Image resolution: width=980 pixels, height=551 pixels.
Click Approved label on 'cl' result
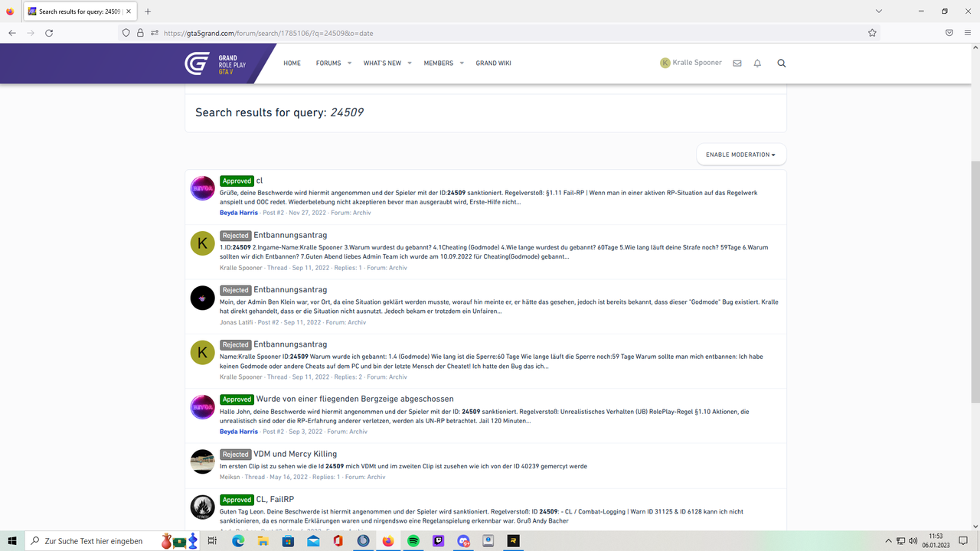click(237, 181)
